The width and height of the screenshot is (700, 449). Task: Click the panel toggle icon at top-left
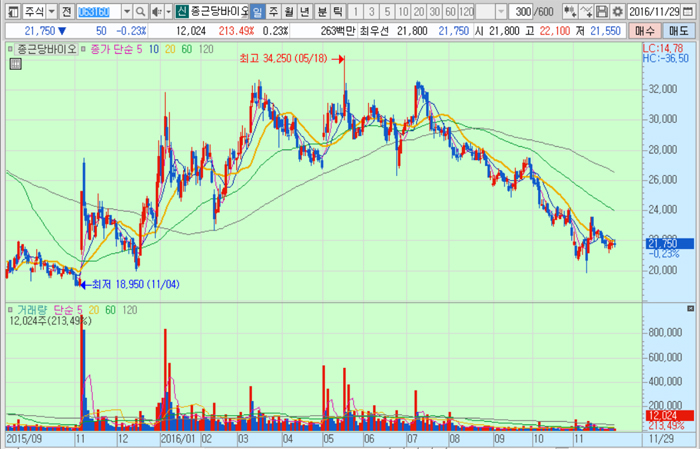click(10, 11)
